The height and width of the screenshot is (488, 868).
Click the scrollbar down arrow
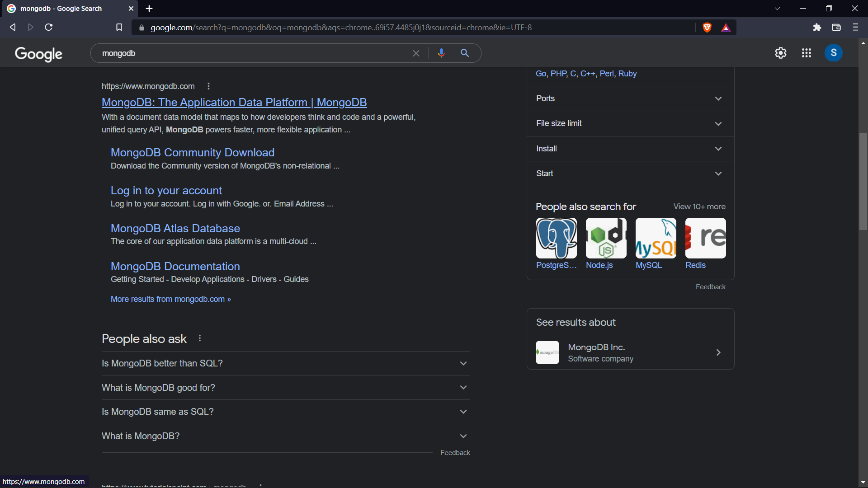point(863,483)
